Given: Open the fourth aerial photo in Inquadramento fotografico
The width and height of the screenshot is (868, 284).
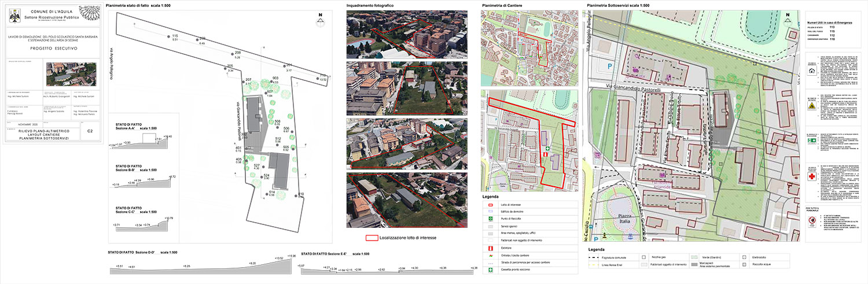Looking at the screenshot, I should point(407,200).
